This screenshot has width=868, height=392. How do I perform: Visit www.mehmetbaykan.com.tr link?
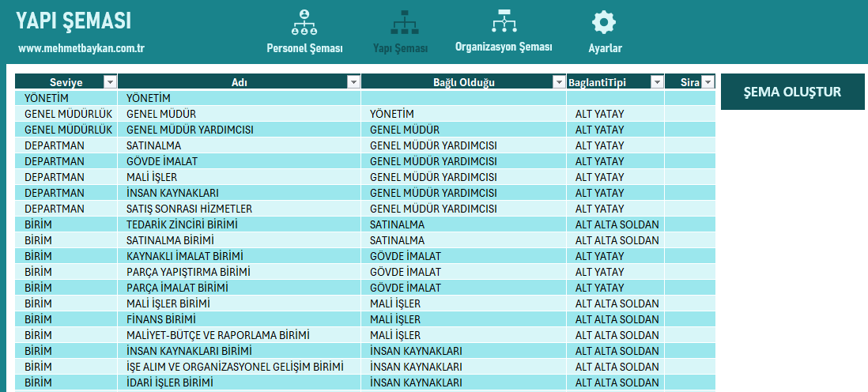click(x=81, y=48)
